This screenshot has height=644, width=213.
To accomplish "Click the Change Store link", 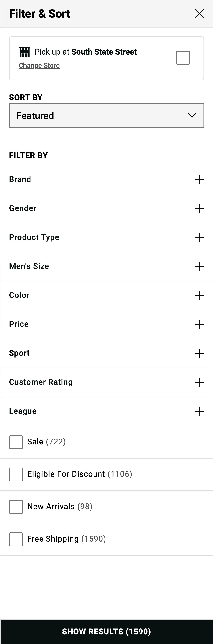I will 39,65.
